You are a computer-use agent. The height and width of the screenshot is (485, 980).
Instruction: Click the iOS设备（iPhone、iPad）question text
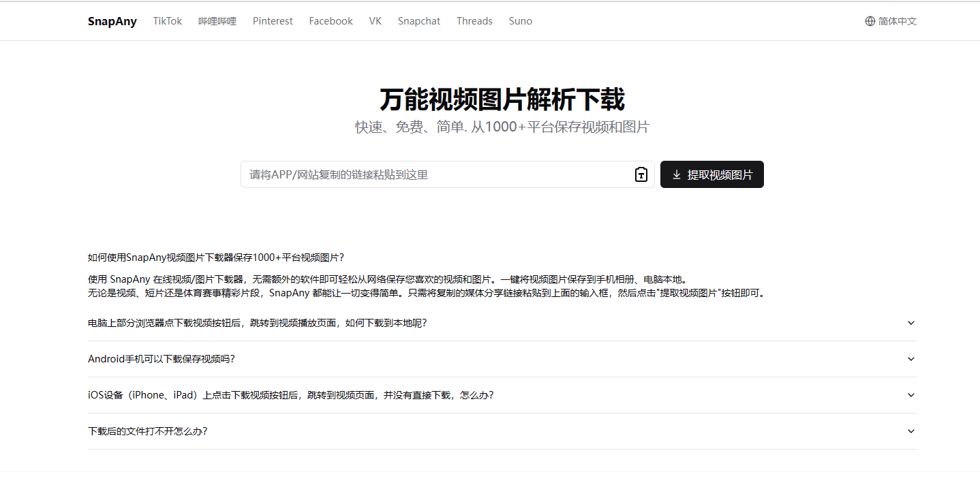click(290, 395)
